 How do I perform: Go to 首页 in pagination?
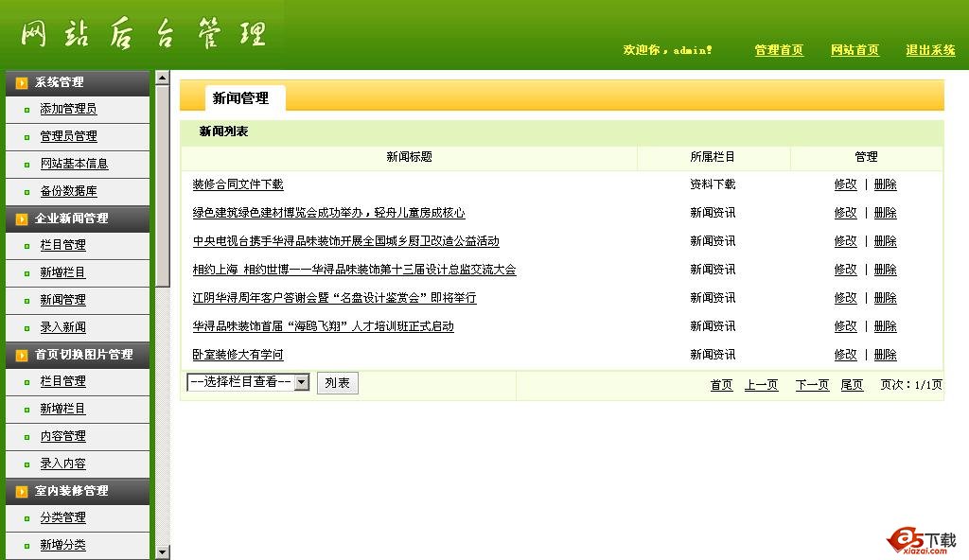coord(721,385)
